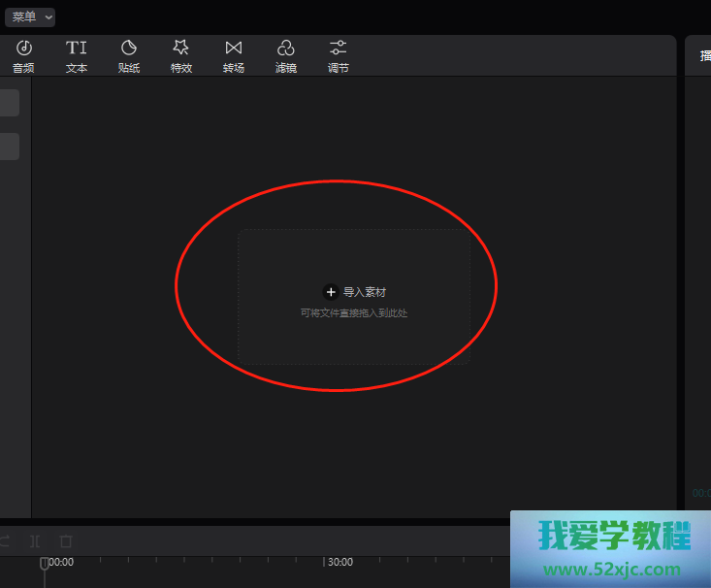Expand the 菜单 dropdown menu
Image resolution: width=711 pixels, height=588 pixels.
31,16
